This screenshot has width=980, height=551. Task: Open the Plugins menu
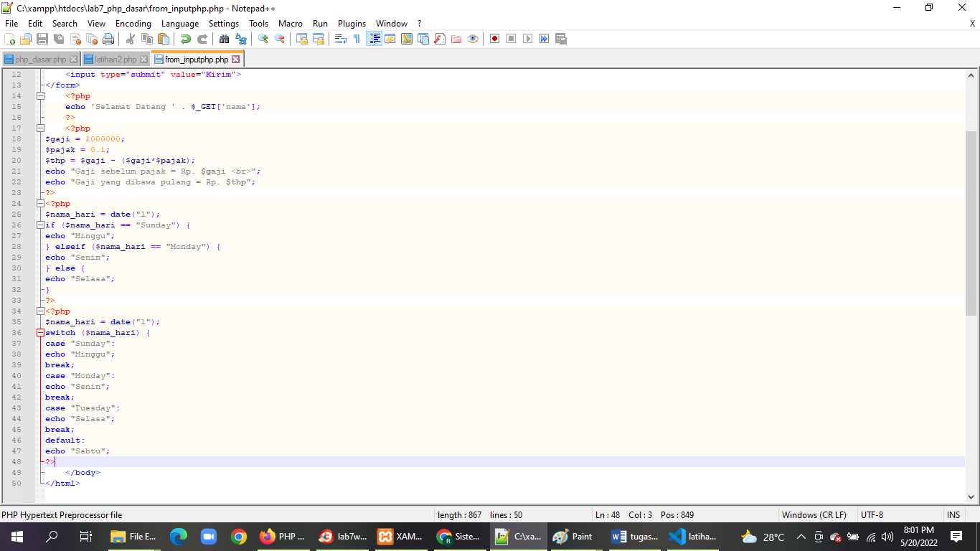tap(352, 24)
